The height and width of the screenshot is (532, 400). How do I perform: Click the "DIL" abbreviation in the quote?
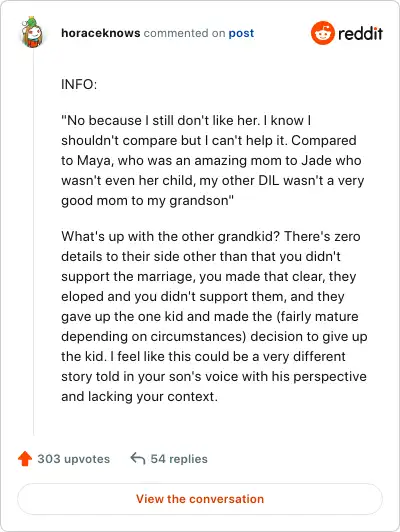click(x=269, y=180)
